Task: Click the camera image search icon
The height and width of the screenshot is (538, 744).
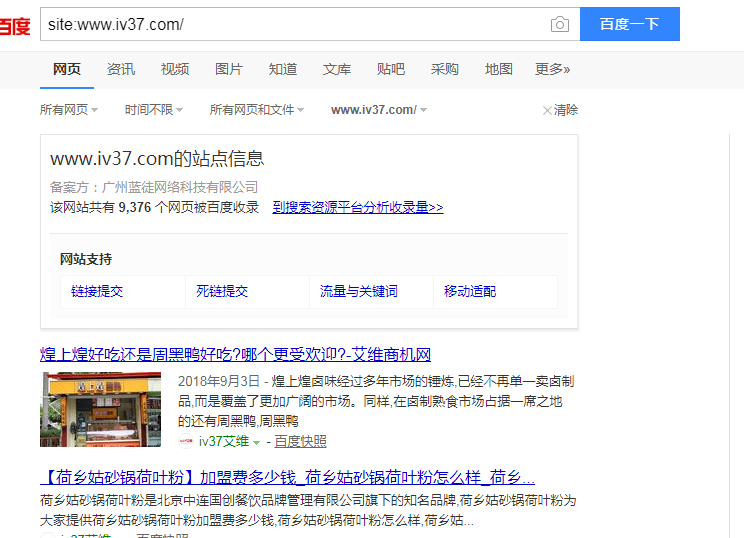Action: tap(560, 24)
